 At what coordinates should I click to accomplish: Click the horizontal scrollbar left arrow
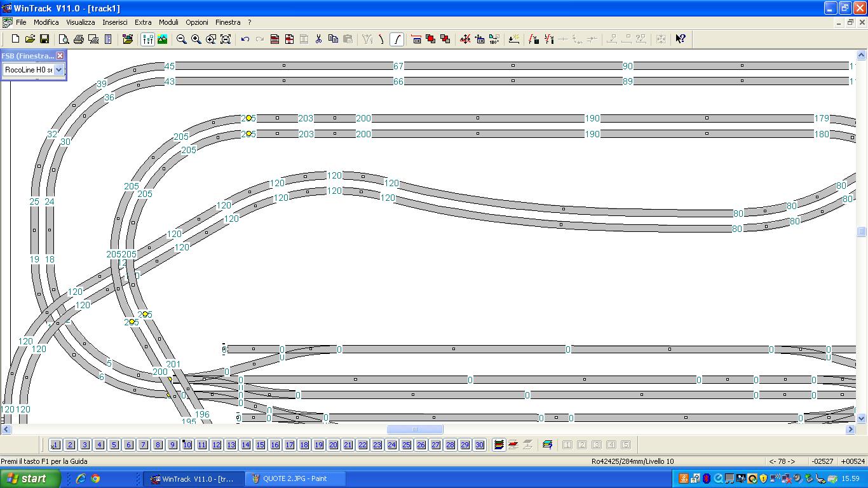(6, 430)
